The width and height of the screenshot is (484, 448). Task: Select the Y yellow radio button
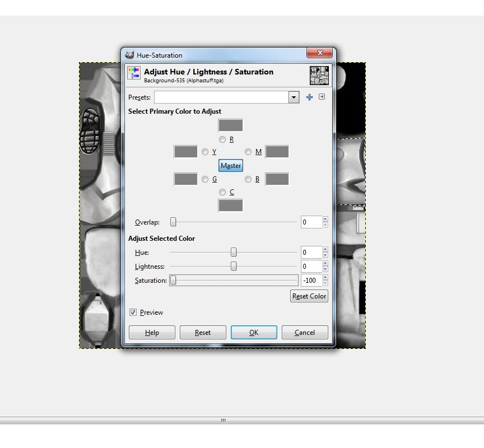[205, 152]
